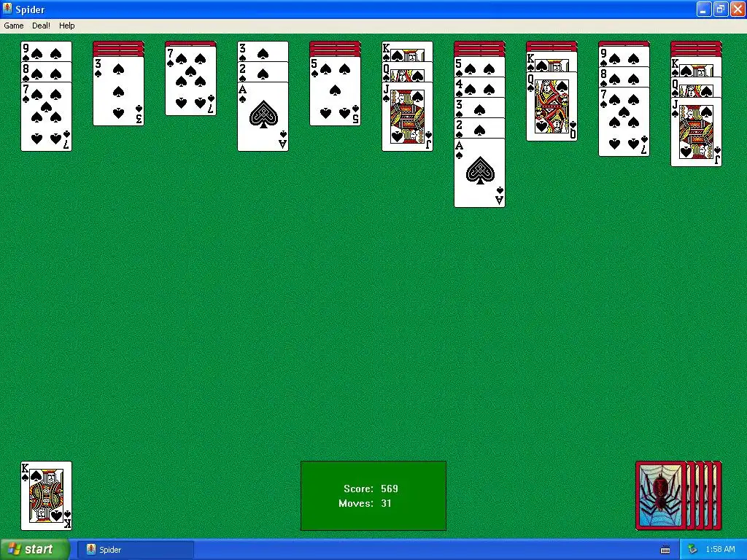Screen dimensions: 747x560
Task: Click the Score and Moves panel
Action: click(x=373, y=496)
